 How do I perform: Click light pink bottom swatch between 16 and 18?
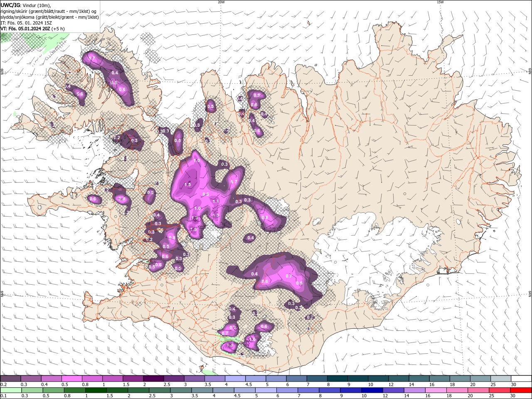pyautogui.click(x=436, y=390)
